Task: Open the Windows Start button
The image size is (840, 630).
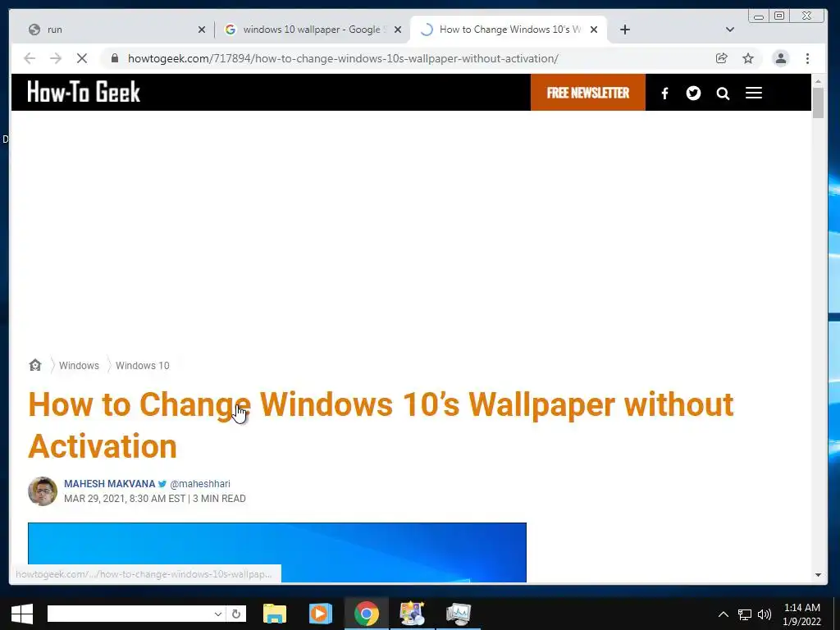Action: click(22, 614)
